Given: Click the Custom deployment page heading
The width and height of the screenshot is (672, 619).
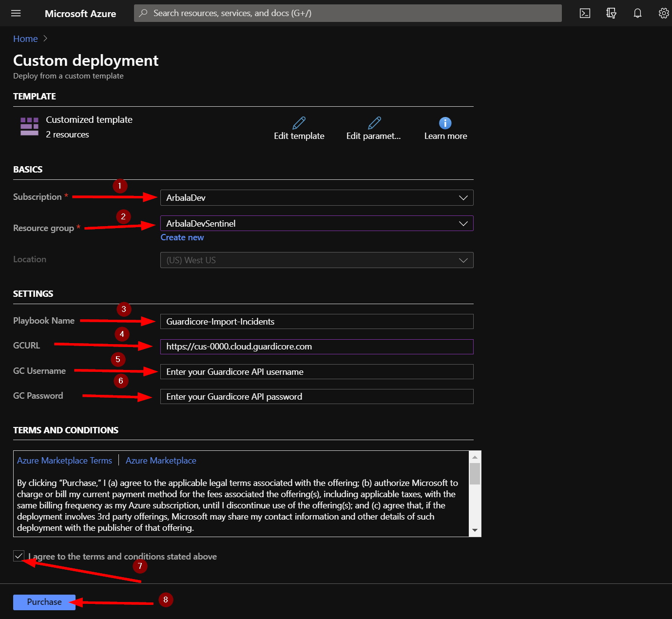Looking at the screenshot, I should [x=86, y=60].
